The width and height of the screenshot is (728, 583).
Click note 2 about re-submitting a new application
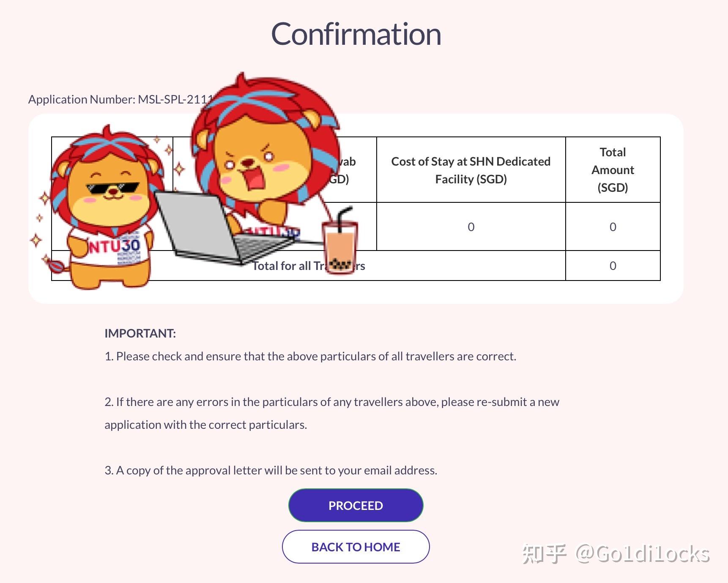pos(332,413)
